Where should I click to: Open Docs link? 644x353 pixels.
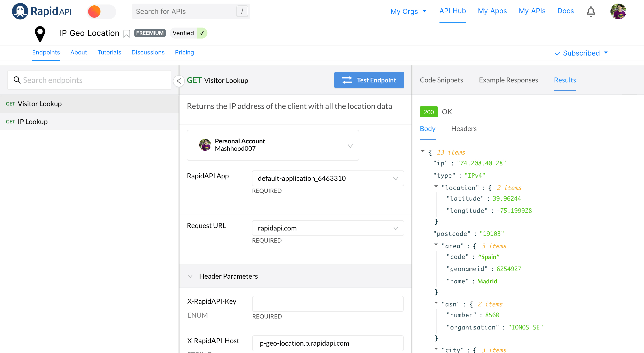tap(565, 11)
